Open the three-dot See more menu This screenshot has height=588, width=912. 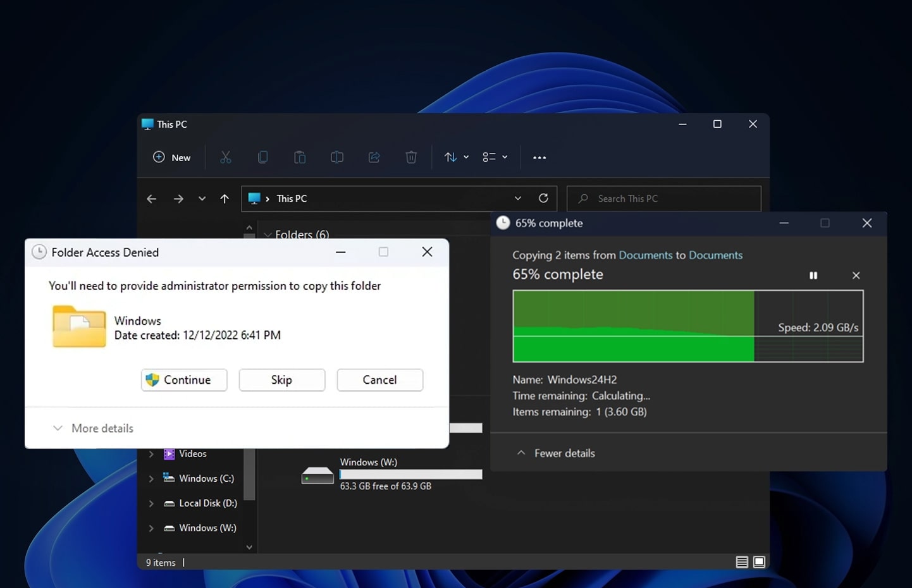(x=539, y=157)
